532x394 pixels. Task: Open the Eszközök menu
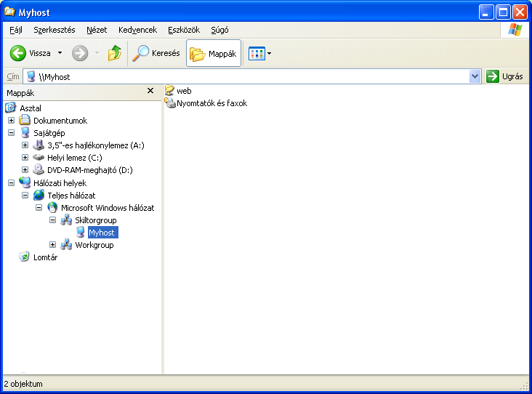pyautogui.click(x=184, y=30)
